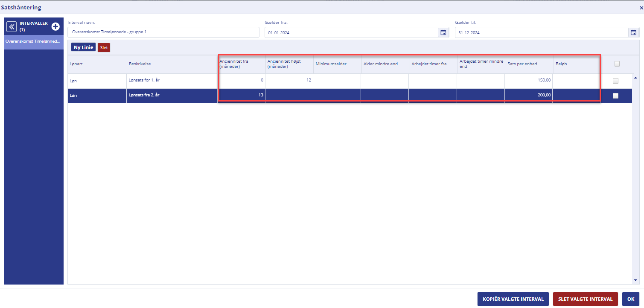Select Løn cell in first row
This screenshot has height=308, width=644.
[x=97, y=80]
